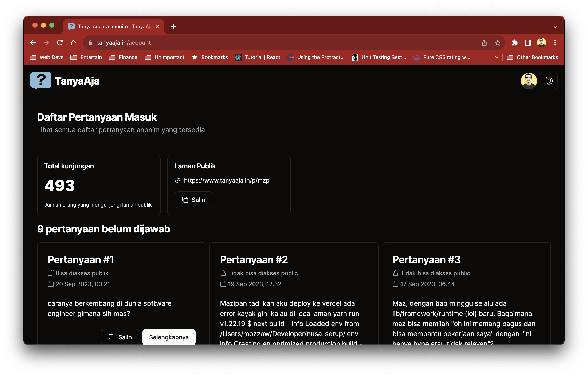Open Web Devs bookmark folder
This screenshot has width=588, height=376.
tap(46, 57)
